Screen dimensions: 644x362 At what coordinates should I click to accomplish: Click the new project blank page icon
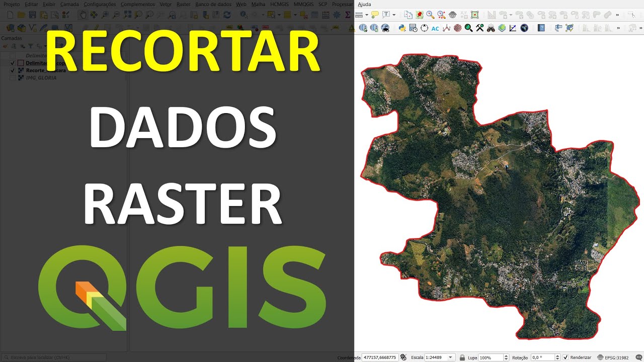point(10,15)
